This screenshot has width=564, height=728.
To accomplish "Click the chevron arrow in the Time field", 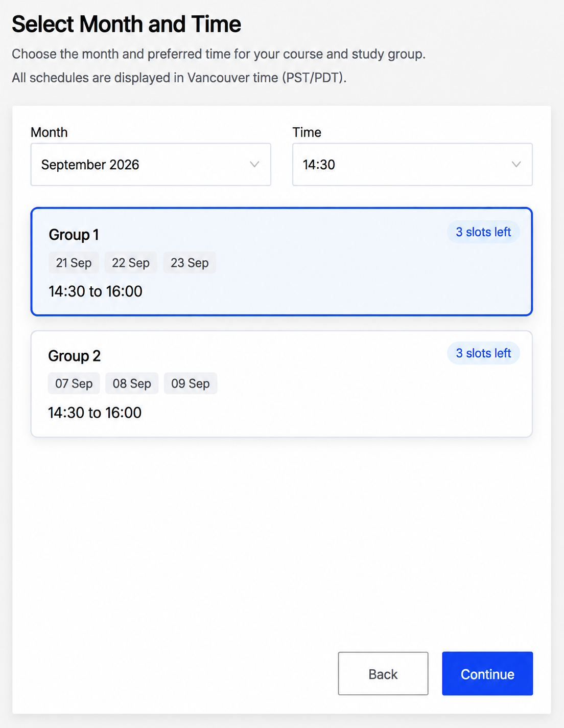I will (x=516, y=165).
